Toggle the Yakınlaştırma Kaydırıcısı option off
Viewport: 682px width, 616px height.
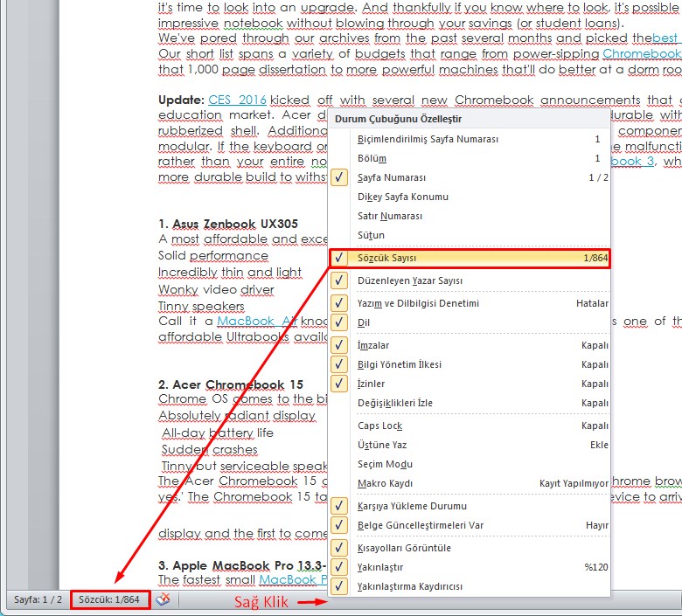409,586
